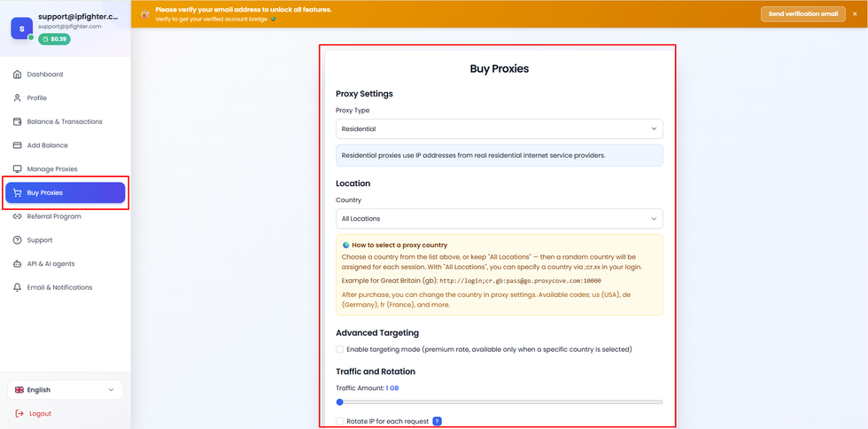The height and width of the screenshot is (429, 868).
Task: Click the API & AI agents robot icon
Action: [x=17, y=264]
